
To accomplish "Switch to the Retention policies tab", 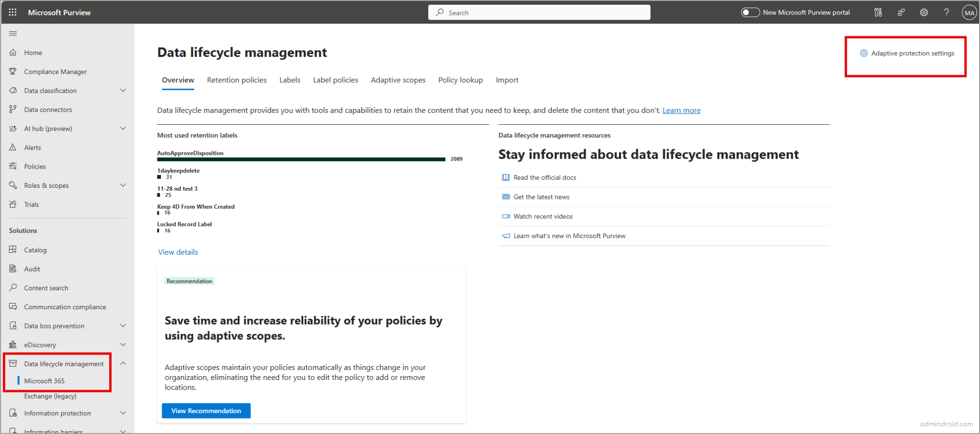I will (x=236, y=80).
